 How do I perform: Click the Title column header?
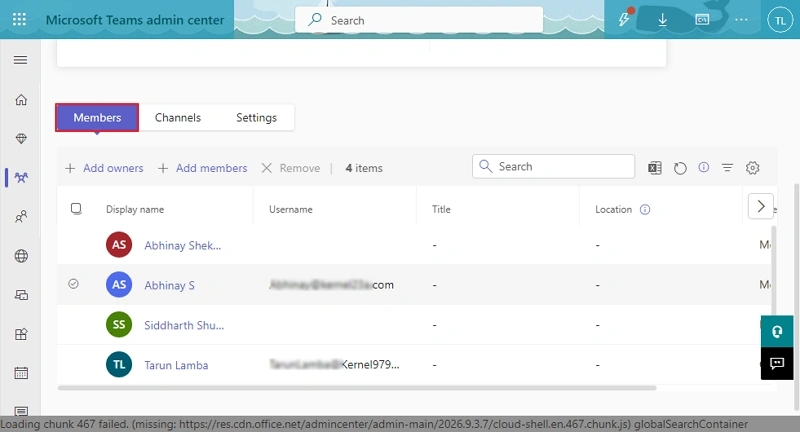click(x=441, y=209)
